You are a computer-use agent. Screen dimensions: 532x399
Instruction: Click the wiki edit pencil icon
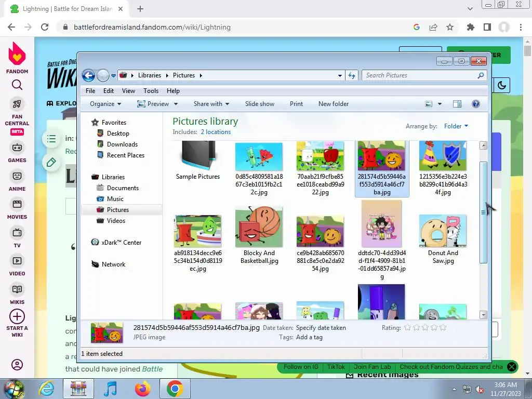(51, 162)
